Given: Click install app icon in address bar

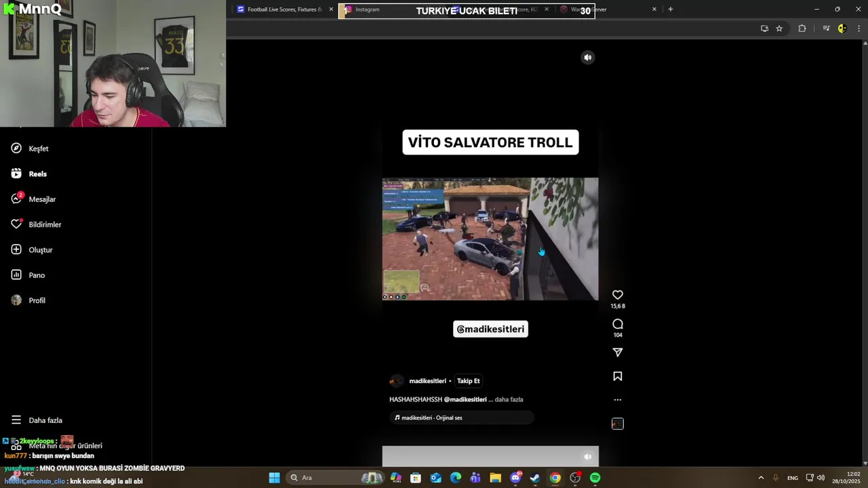Looking at the screenshot, I should [764, 28].
